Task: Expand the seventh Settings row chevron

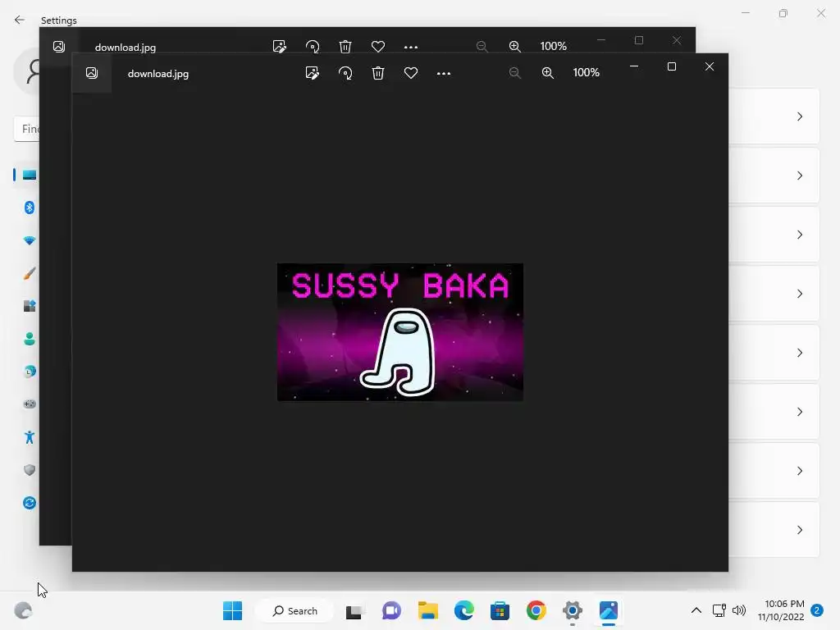Action: tap(800, 471)
